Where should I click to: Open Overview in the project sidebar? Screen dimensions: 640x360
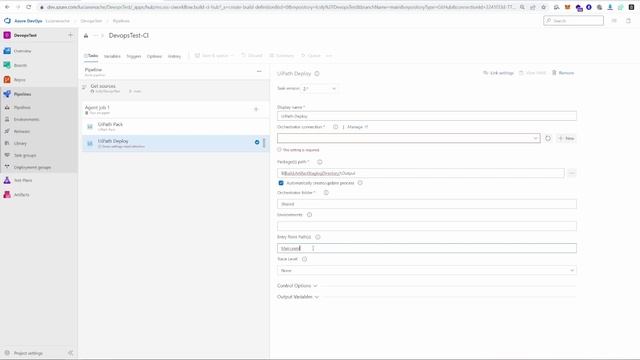tap(22, 51)
